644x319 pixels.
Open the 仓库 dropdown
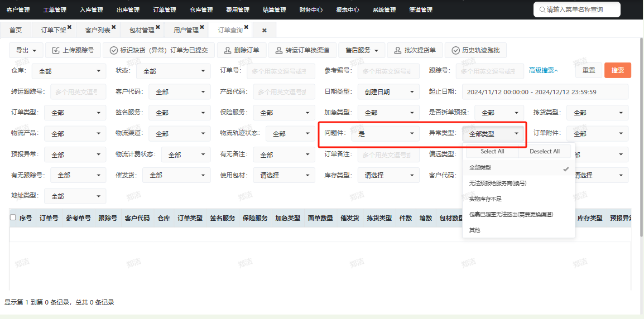[x=69, y=71]
